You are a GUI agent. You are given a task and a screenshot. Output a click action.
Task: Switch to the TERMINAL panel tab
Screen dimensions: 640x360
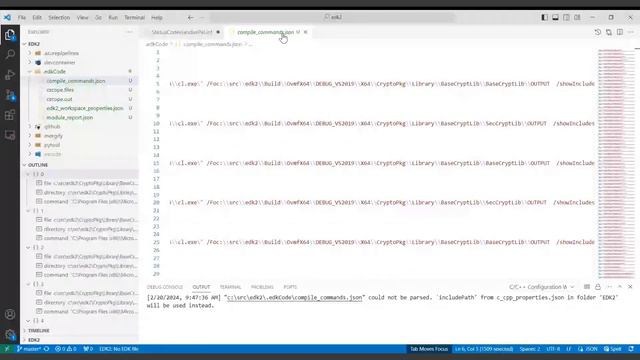(230, 287)
